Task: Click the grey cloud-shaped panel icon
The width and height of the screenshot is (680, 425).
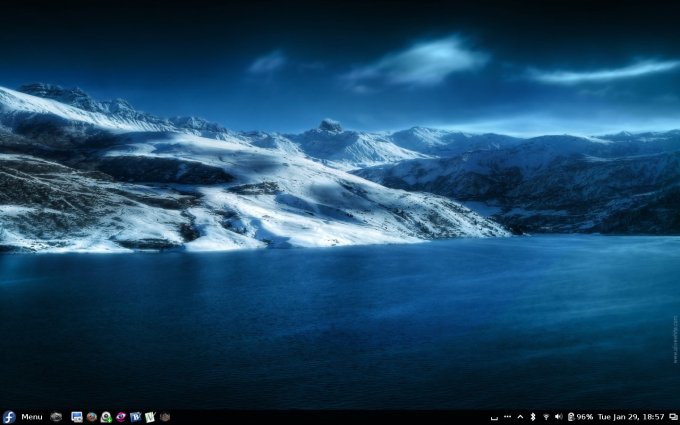Action: pyautogui.click(x=56, y=417)
